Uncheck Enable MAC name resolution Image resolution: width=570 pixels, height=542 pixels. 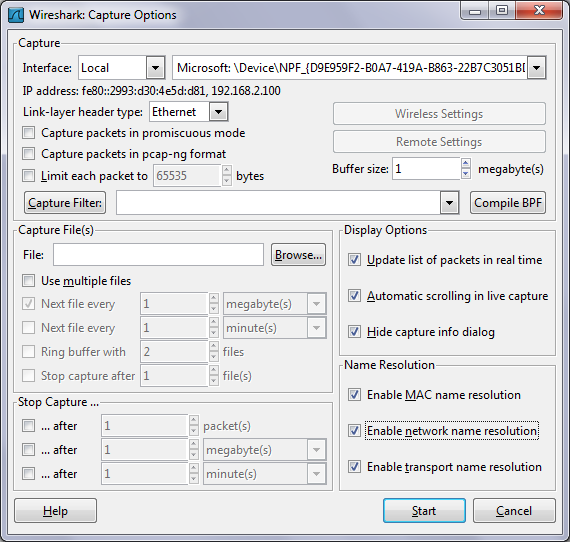click(x=354, y=395)
